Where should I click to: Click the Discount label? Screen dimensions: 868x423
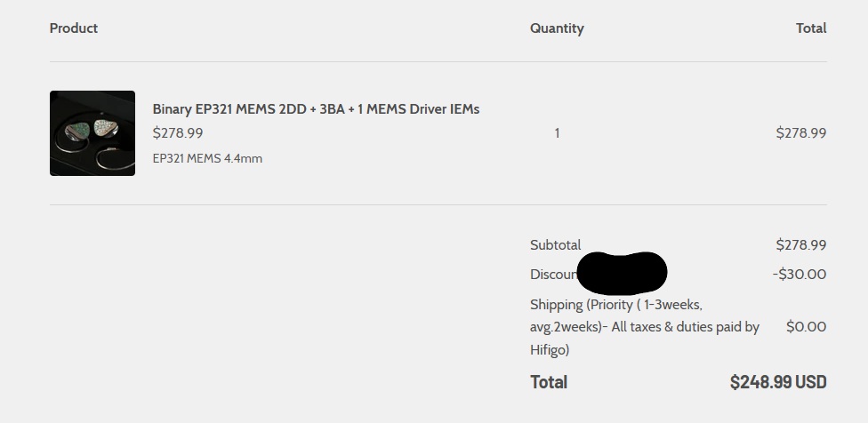(x=553, y=275)
